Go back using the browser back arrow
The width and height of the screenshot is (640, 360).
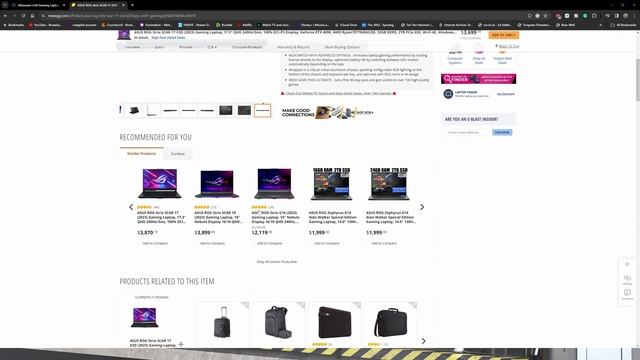tap(5, 16)
